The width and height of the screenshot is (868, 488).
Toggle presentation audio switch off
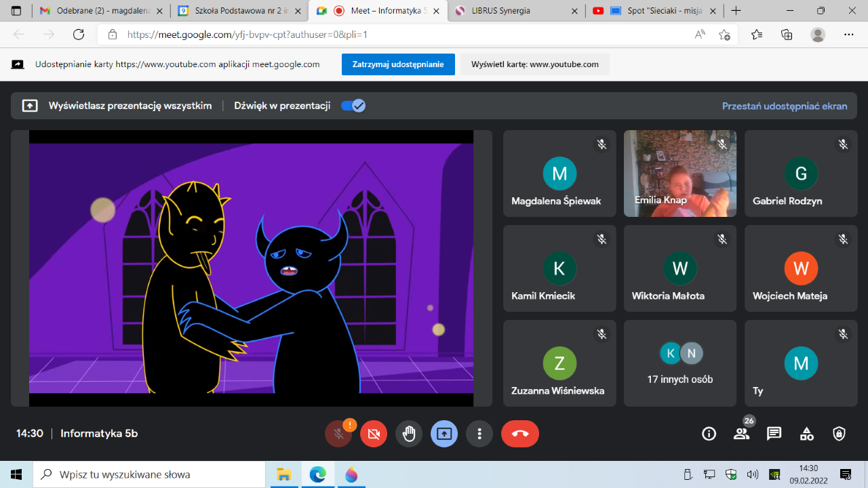coord(353,106)
